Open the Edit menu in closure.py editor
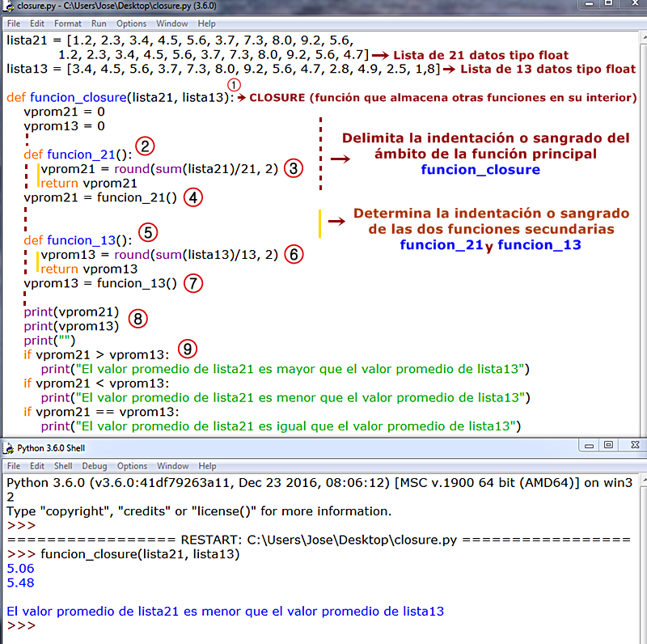Screen dimensions: 647x644 pyautogui.click(x=36, y=23)
